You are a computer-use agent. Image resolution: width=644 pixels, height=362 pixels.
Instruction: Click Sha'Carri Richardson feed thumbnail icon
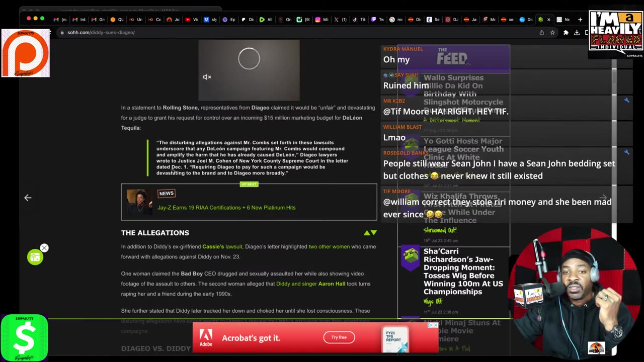(x=411, y=258)
